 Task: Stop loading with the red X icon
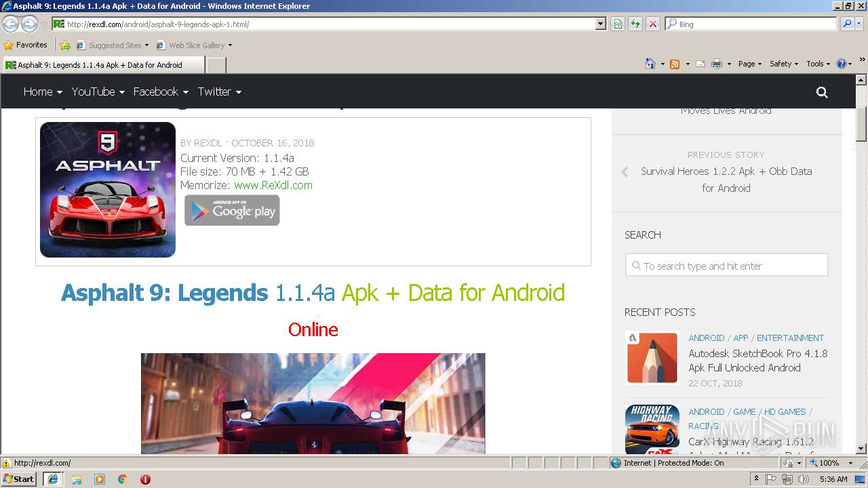pos(653,24)
